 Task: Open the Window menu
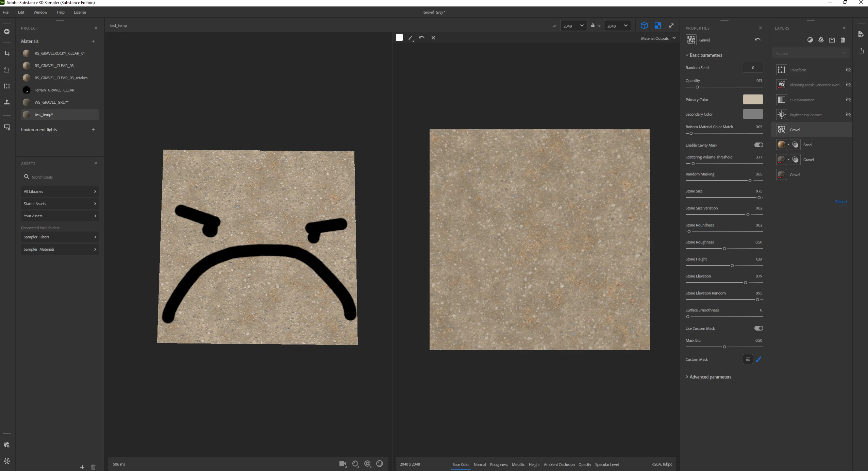(40, 12)
